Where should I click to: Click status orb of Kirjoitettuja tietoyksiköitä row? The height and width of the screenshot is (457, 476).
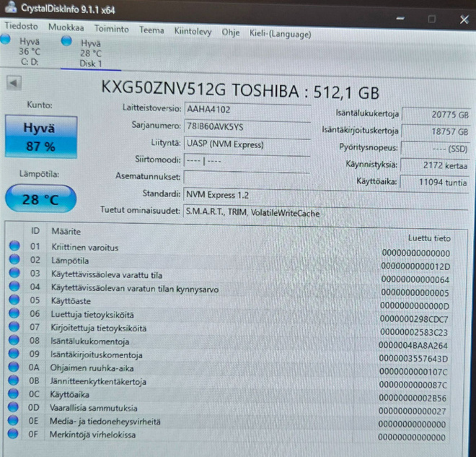coord(14,326)
